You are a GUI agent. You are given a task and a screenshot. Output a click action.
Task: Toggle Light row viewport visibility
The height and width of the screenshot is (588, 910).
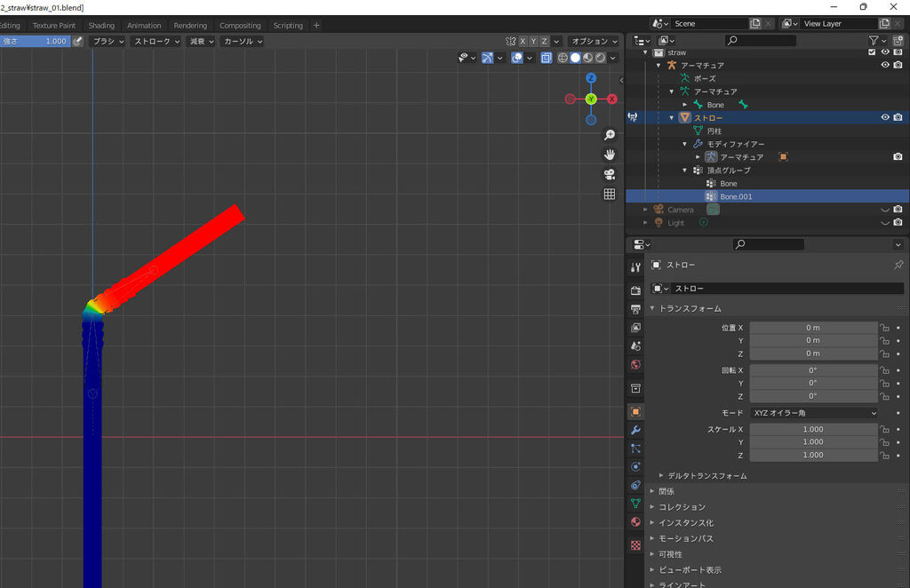[885, 223]
